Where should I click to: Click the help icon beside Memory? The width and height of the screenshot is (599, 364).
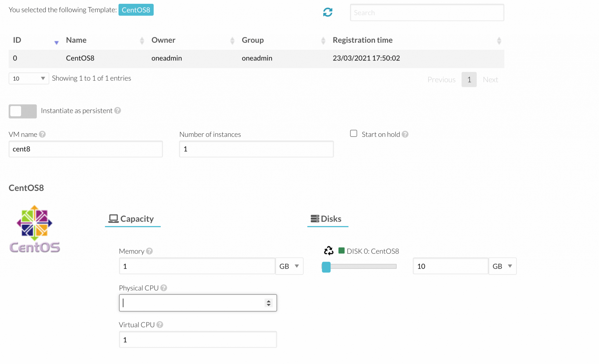pyautogui.click(x=149, y=251)
